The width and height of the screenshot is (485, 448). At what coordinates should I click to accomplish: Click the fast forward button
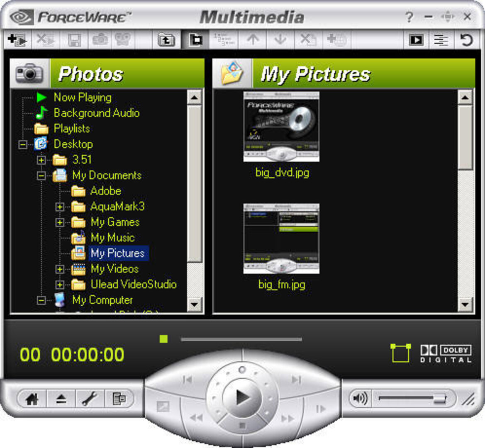(288, 418)
